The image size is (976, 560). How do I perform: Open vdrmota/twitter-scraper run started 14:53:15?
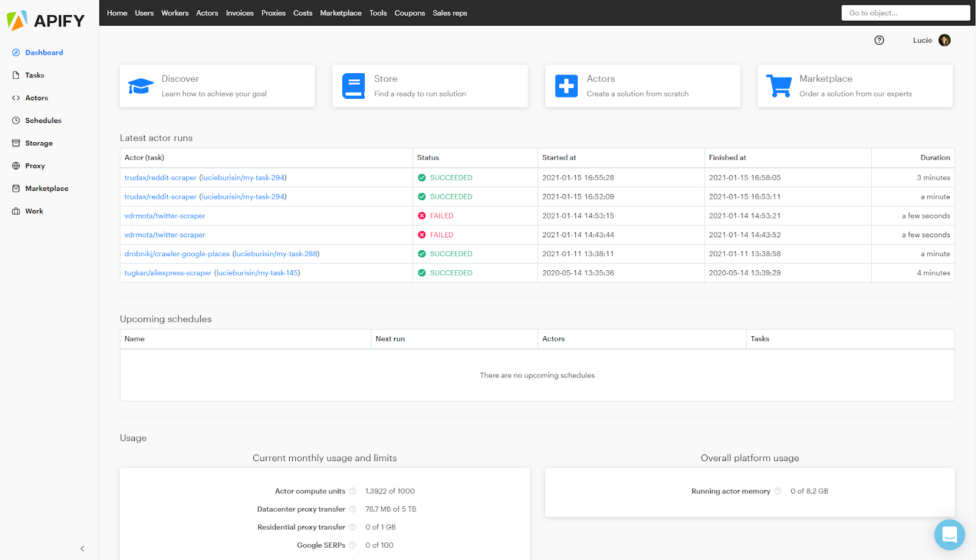click(x=165, y=216)
